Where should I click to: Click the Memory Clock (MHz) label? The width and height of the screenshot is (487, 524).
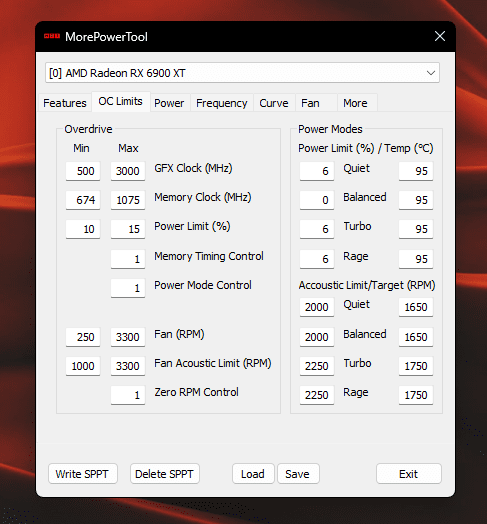pyautogui.click(x=203, y=197)
